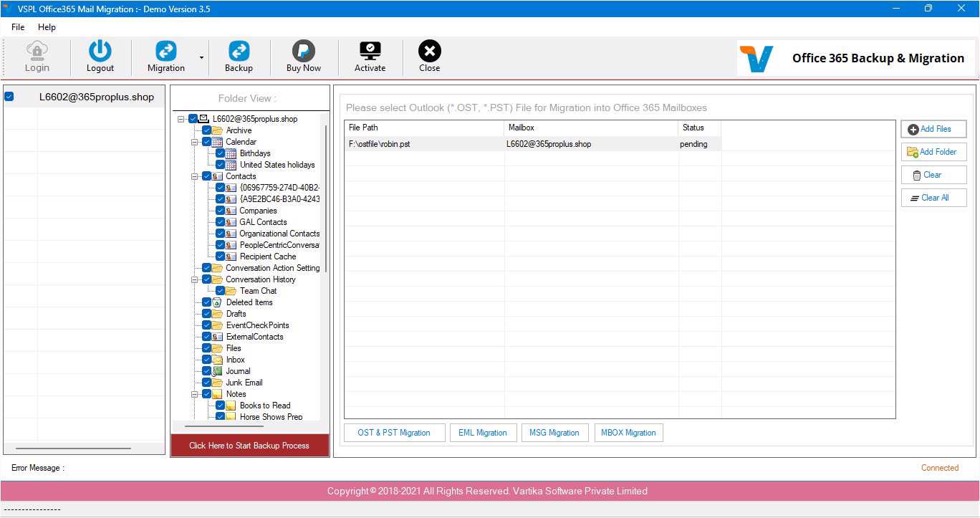
Task: Click the Add Folder button
Action: [934, 152]
